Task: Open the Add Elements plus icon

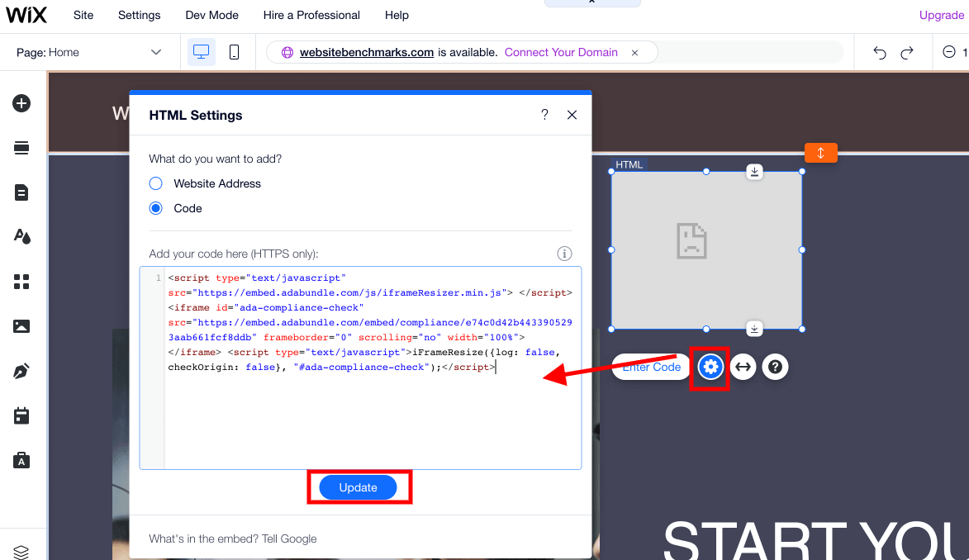Action: coord(21,103)
